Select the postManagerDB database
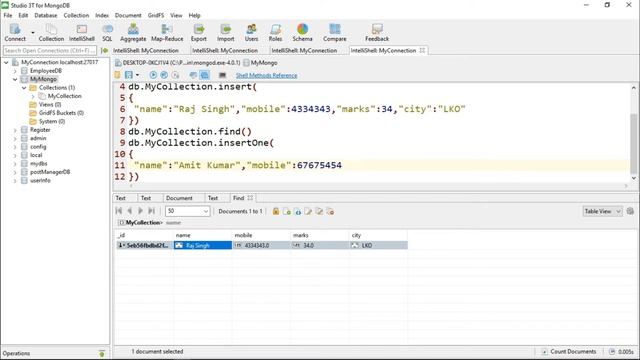Viewport: 640px width, 360px height. pyautogui.click(x=50, y=172)
